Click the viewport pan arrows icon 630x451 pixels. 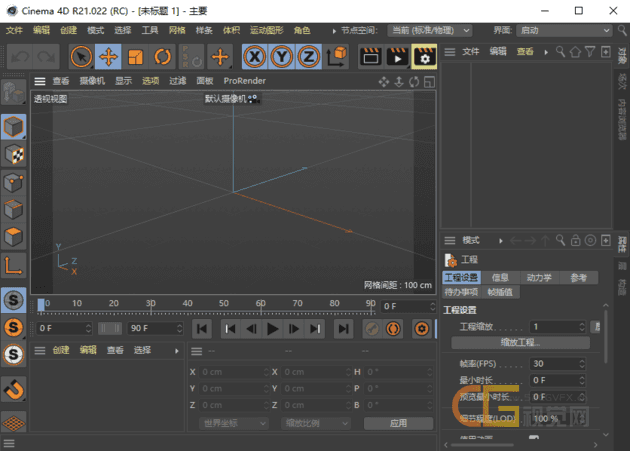click(x=383, y=82)
